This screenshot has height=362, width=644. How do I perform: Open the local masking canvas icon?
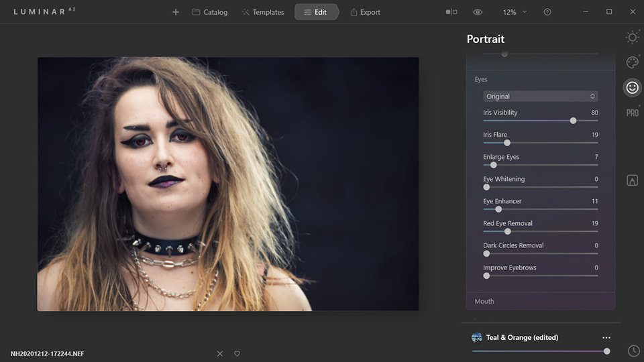(x=633, y=180)
